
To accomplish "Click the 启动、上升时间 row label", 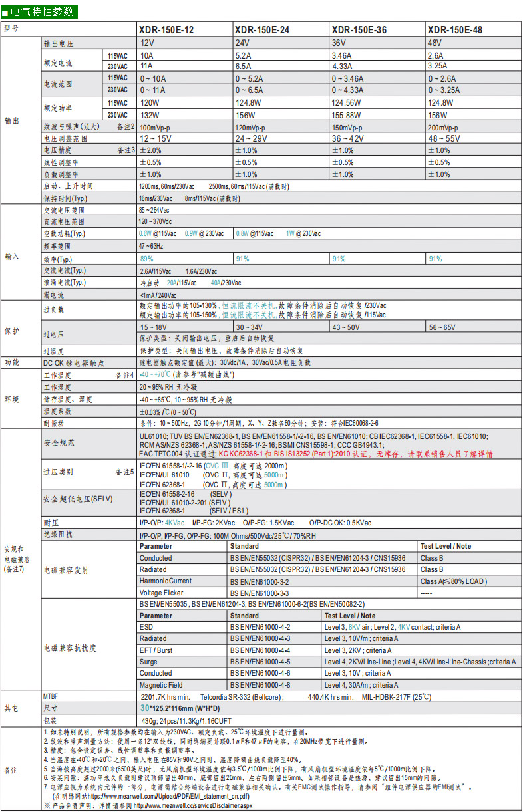I will pyautogui.click(x=69, y=186).
